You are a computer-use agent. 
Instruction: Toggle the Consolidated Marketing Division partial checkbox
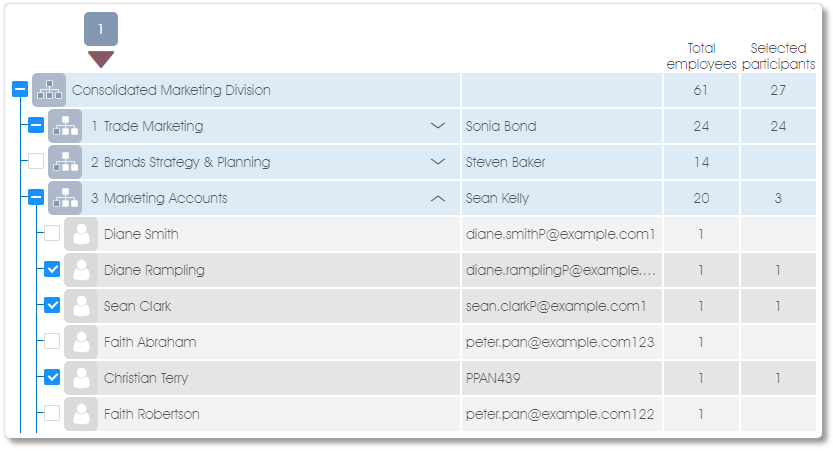point(20,89)
